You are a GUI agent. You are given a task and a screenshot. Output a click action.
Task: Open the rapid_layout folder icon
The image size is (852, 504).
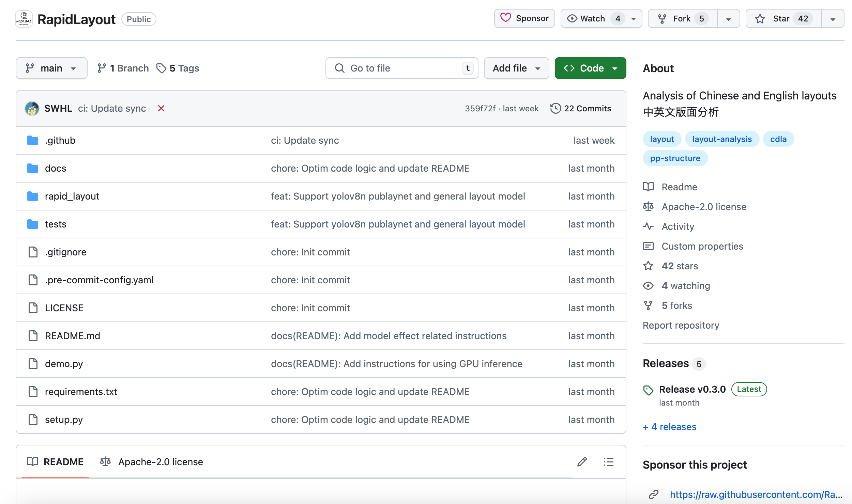click(x=33, y=196)
